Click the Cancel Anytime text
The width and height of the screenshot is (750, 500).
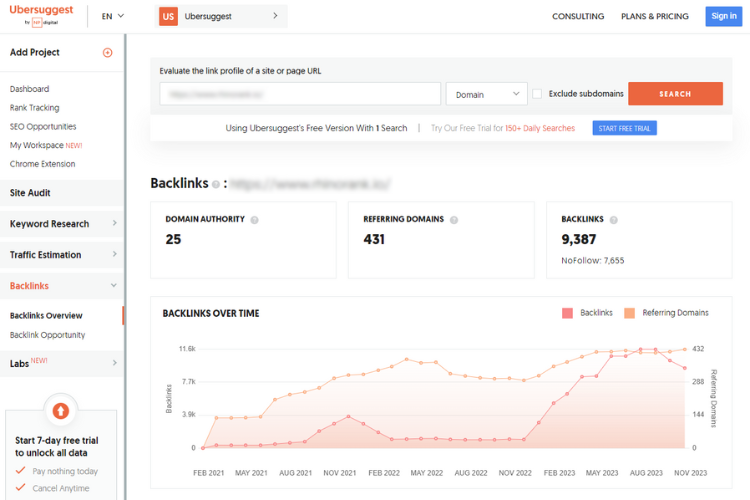(x=61, y=488)
